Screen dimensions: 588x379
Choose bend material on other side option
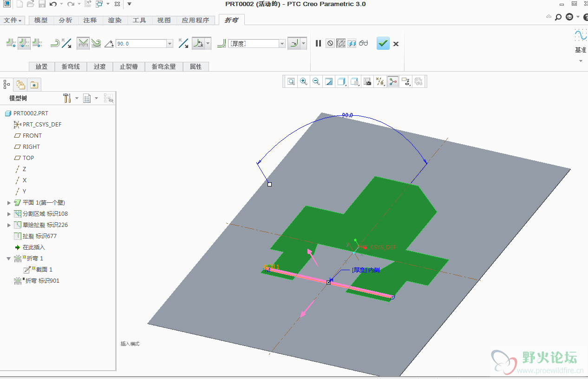(x=37, y=43)
